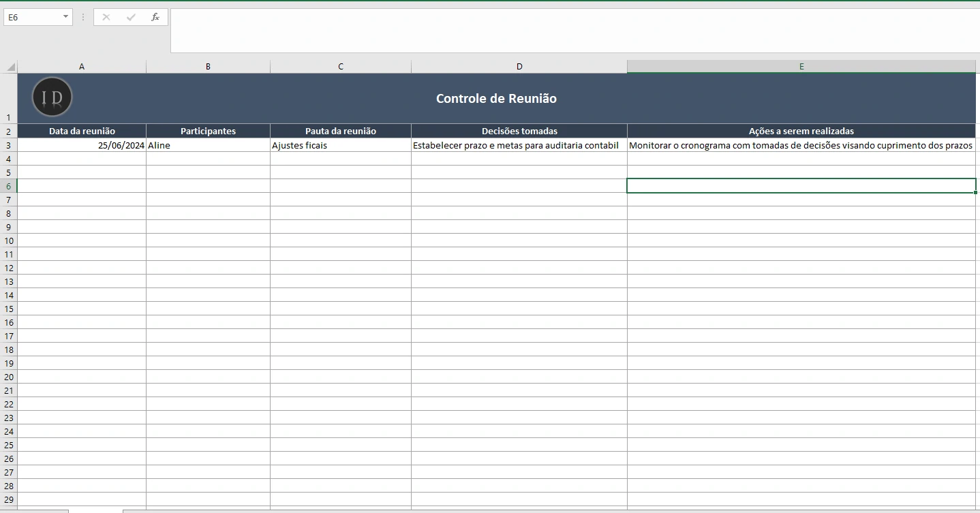Viewport: 980px width, 513px height.
Task: Select row 15 header
Action: pyautogui.click(x=8, y=309)
